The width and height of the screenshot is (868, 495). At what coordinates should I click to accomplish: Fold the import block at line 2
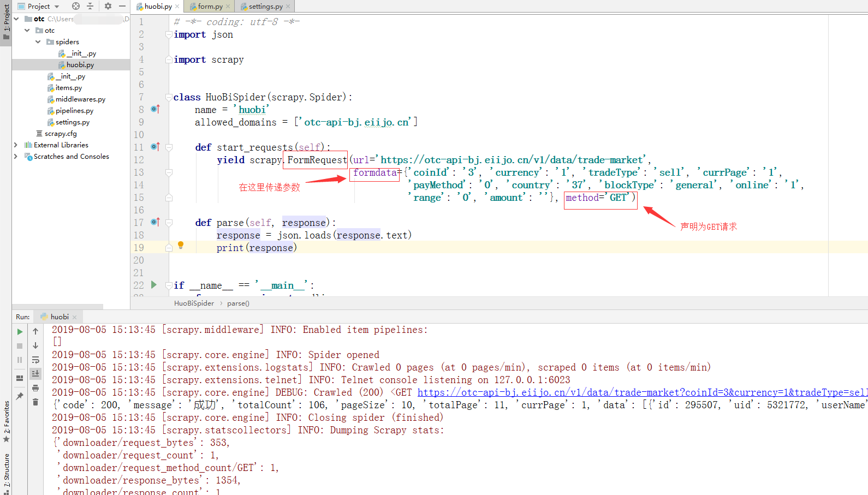[x=169, y=34]
